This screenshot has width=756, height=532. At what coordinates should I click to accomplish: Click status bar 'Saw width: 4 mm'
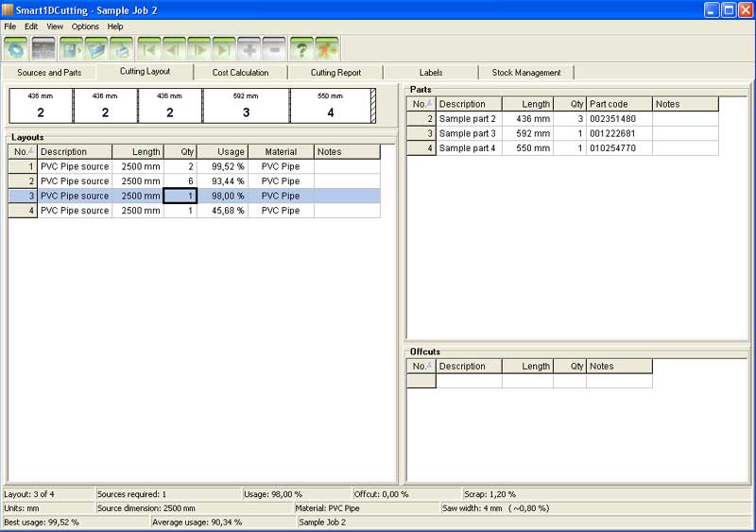(472, 508)
